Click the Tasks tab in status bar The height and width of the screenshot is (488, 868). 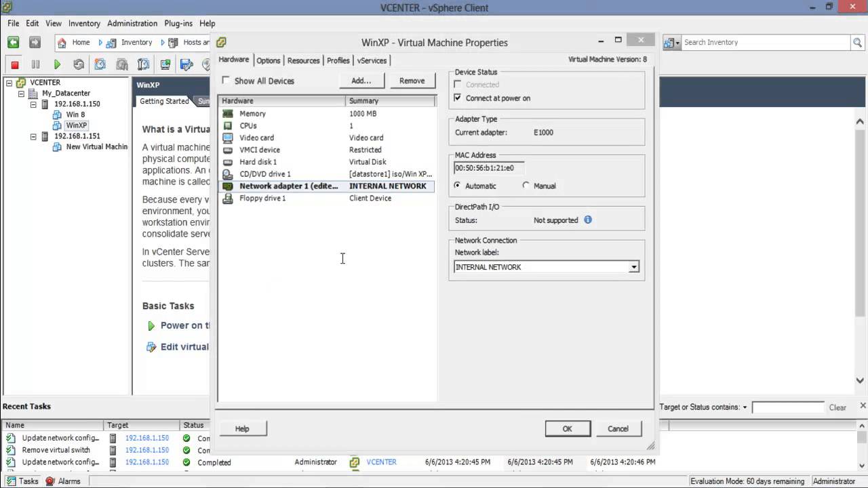23,481
